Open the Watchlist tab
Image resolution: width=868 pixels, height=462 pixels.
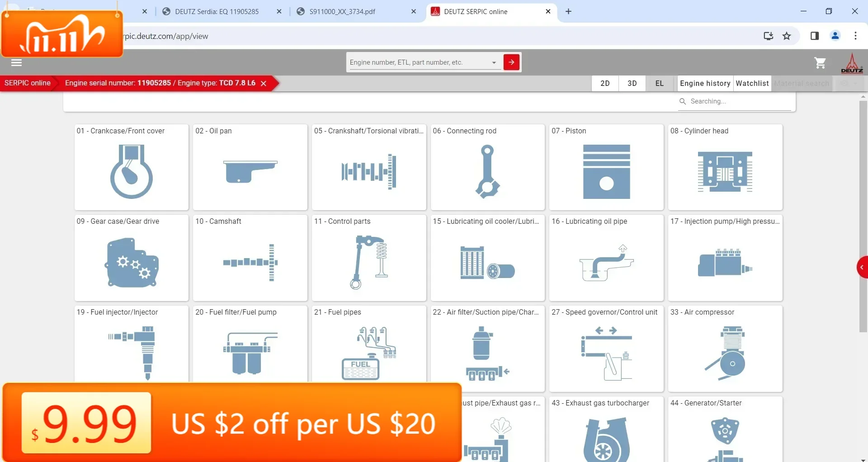coord(752,83)
